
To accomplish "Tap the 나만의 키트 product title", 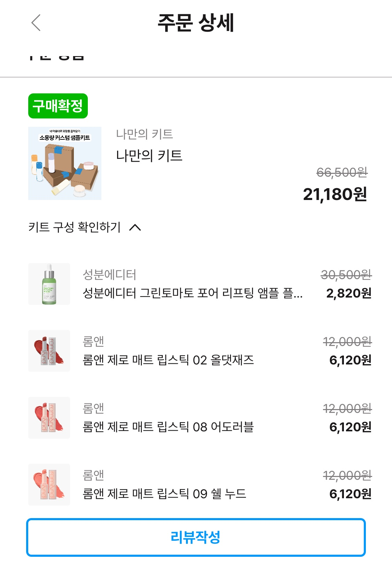I will tap(149, 155).
